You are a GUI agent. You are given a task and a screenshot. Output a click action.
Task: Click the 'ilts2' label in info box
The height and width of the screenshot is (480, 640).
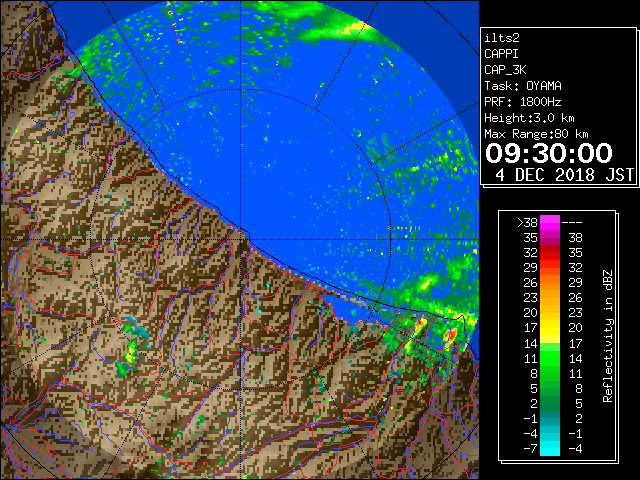(502, 38)
